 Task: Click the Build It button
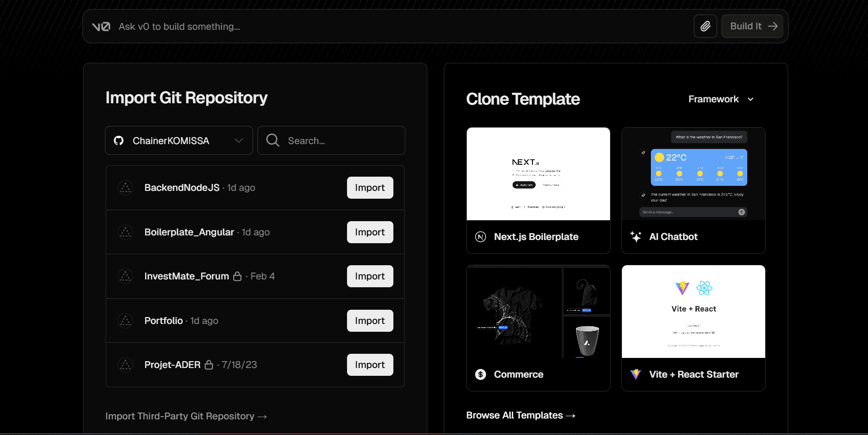(x=752, y=26)
